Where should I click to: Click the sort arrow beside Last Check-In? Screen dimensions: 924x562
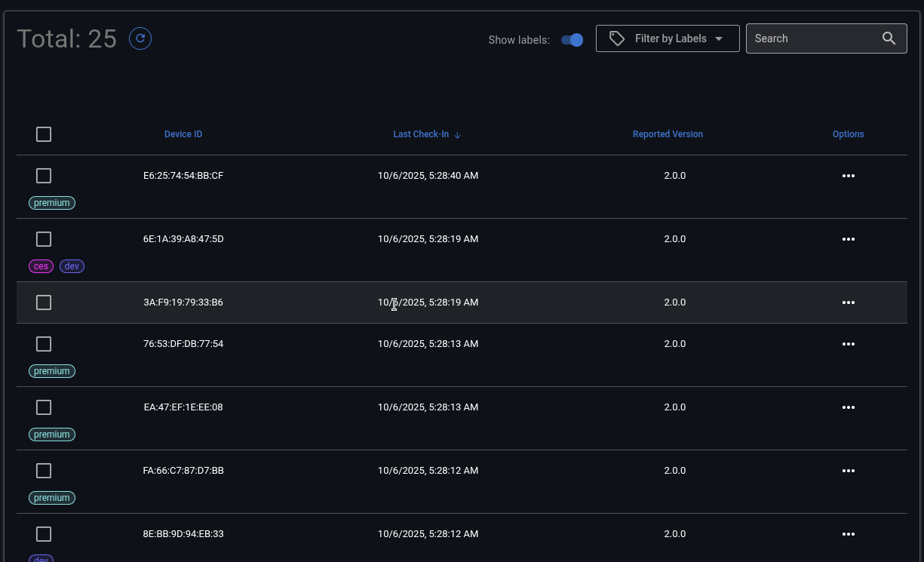[457, 135]
